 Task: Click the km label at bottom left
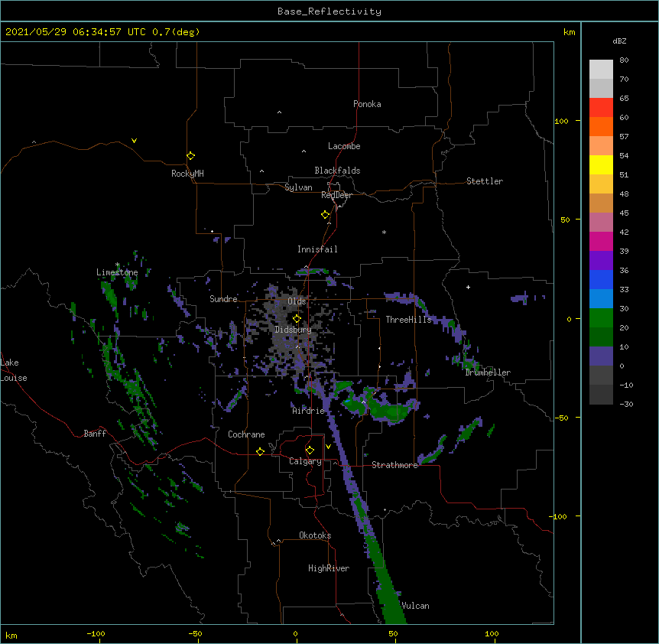click(x=11, y=635)
